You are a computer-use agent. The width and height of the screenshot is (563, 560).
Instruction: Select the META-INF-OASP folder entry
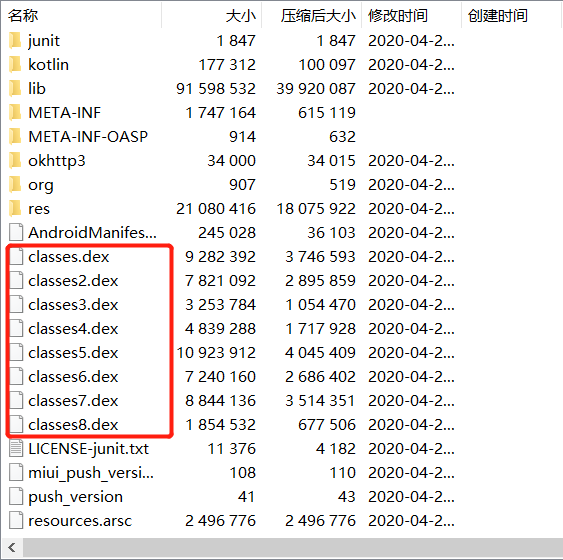(x=88, y=136)
